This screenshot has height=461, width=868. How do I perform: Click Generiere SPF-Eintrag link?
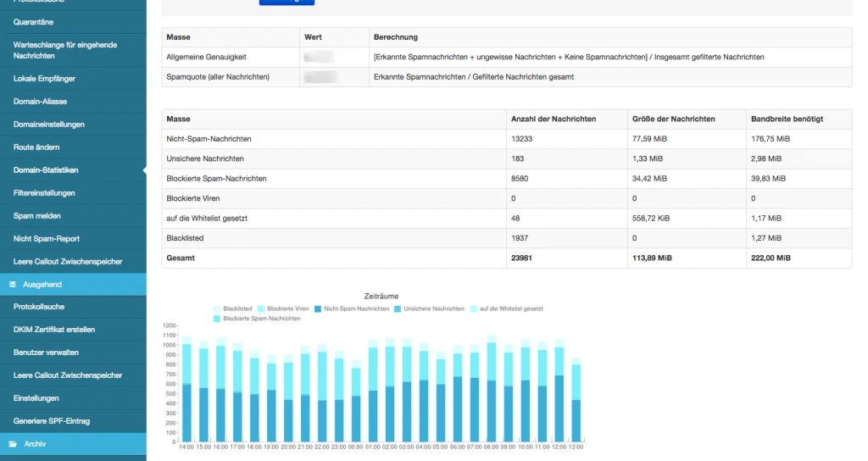tap(52, 421)
